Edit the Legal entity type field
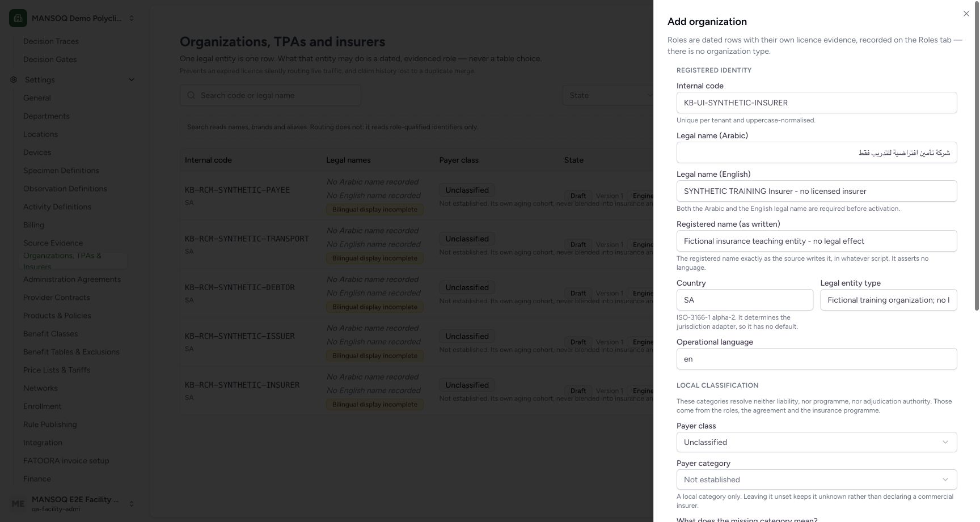This screenshot has height=522, width=980. pyautogui.click(x=889, y=300)
